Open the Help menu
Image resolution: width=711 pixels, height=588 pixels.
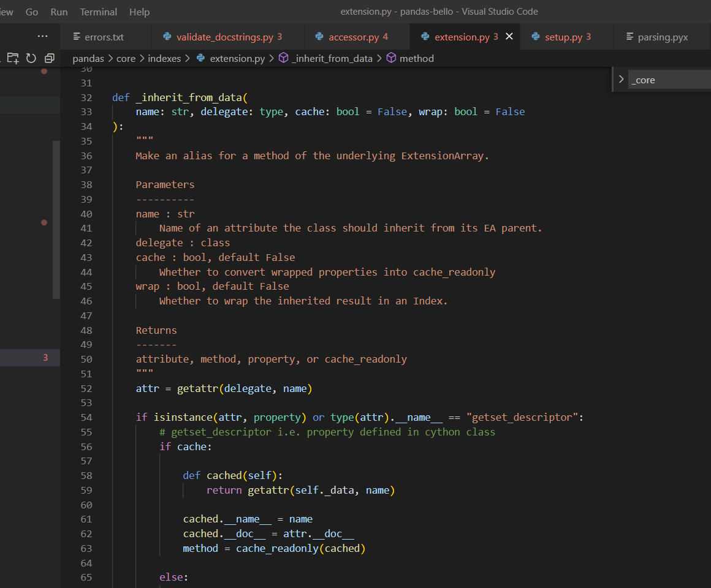click(x=139, y=12)
